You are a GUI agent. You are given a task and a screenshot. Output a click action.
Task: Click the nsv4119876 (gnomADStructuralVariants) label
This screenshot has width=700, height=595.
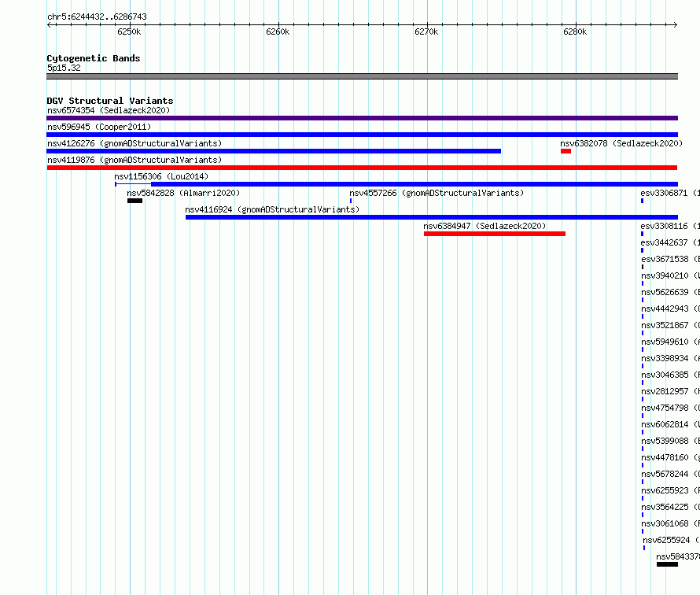coord(134,160)
